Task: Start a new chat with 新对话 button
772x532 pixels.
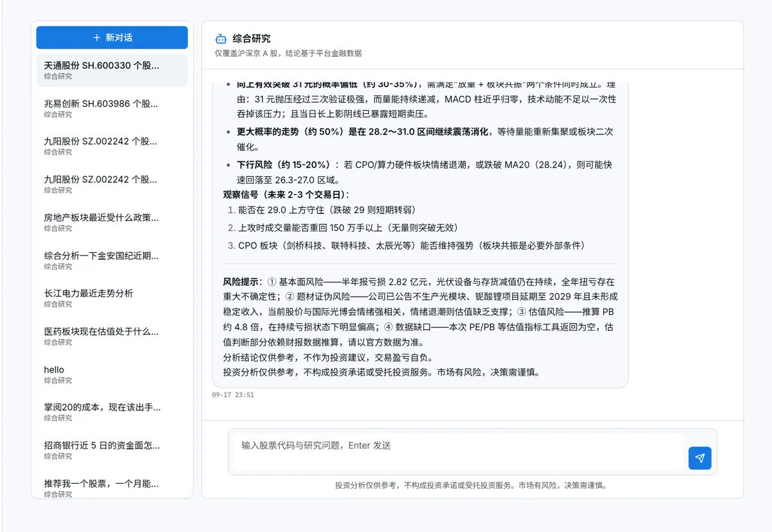Action: [x=112, y=37]
